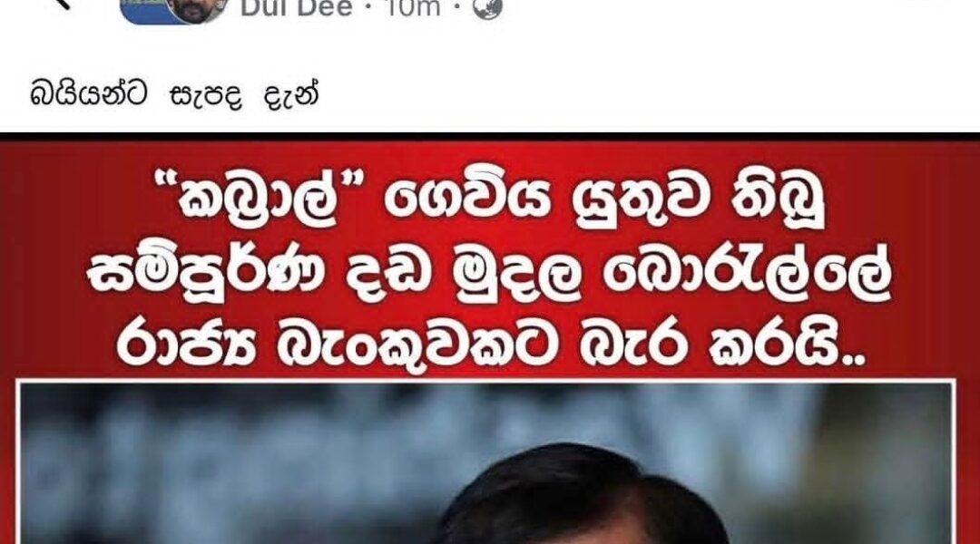Image resolution: width=980 pixels, height=544 pixels.
Task: Click the public globe privacy icon
Action: tap(487, 9)
